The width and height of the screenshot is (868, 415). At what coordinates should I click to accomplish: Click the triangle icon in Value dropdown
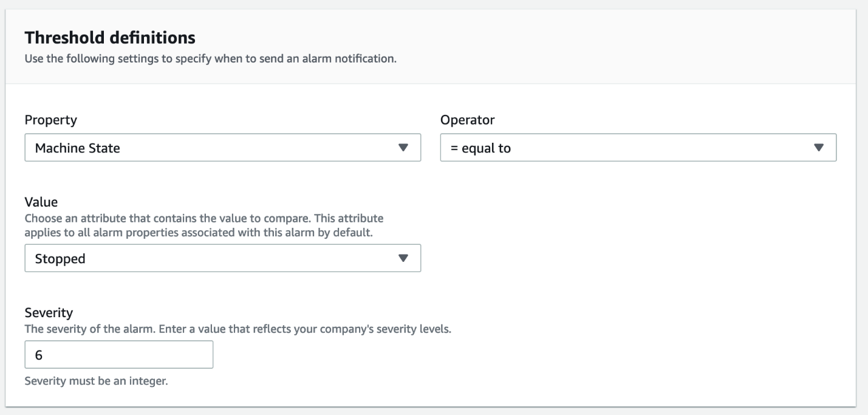tap(402, 258)
